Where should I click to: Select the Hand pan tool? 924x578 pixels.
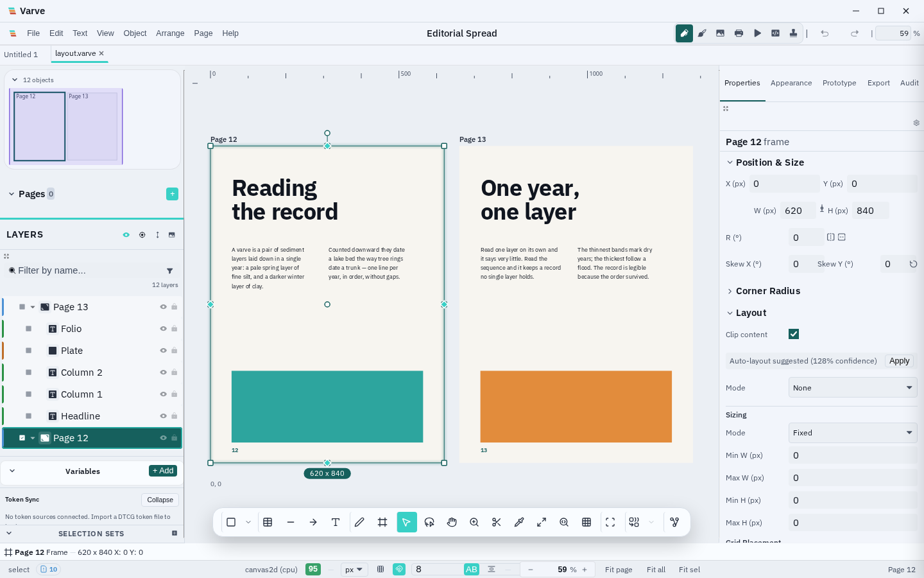click(x=452, y=522)
